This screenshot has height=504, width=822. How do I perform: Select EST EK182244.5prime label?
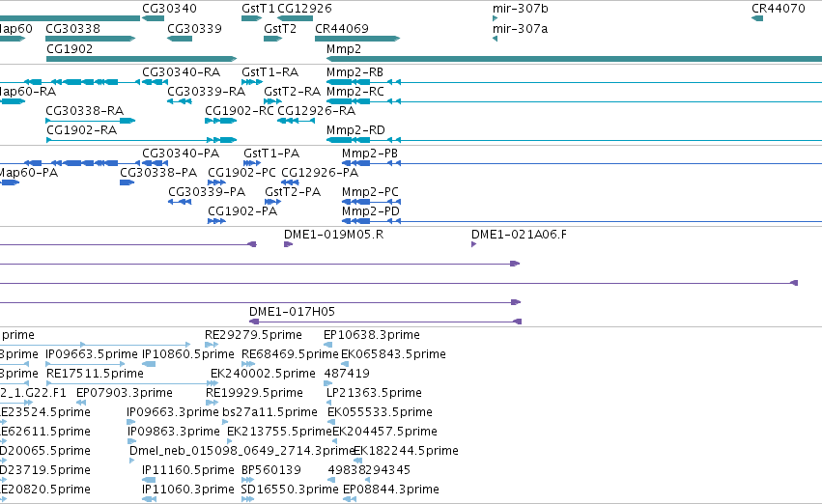point(407,451)
